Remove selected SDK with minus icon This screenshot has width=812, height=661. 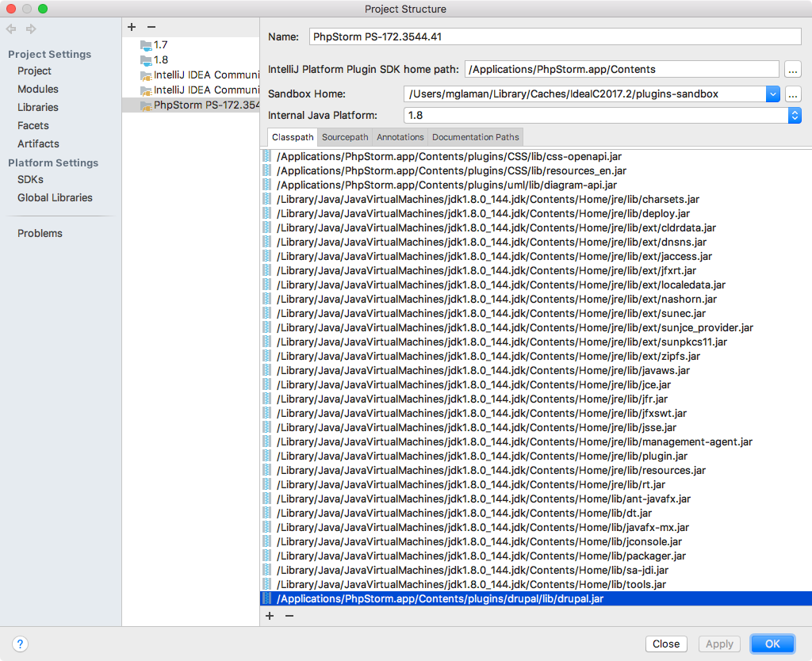pyautogui.click(x=151, y=27)
